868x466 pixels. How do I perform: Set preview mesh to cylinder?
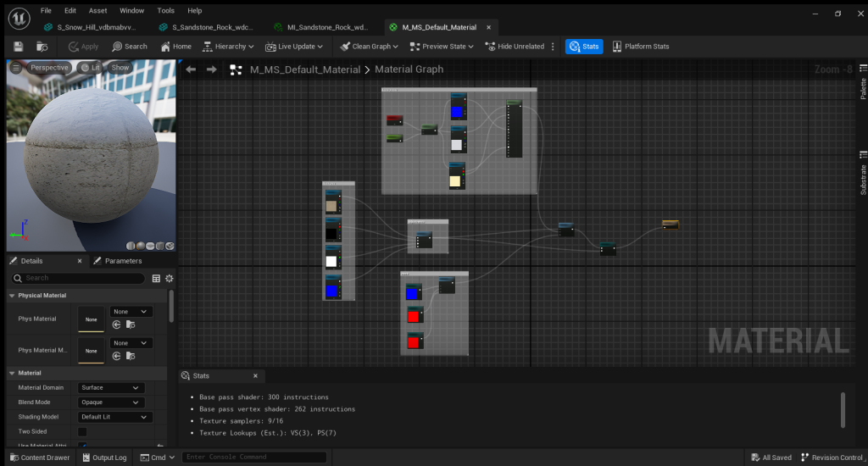point(131,246)
